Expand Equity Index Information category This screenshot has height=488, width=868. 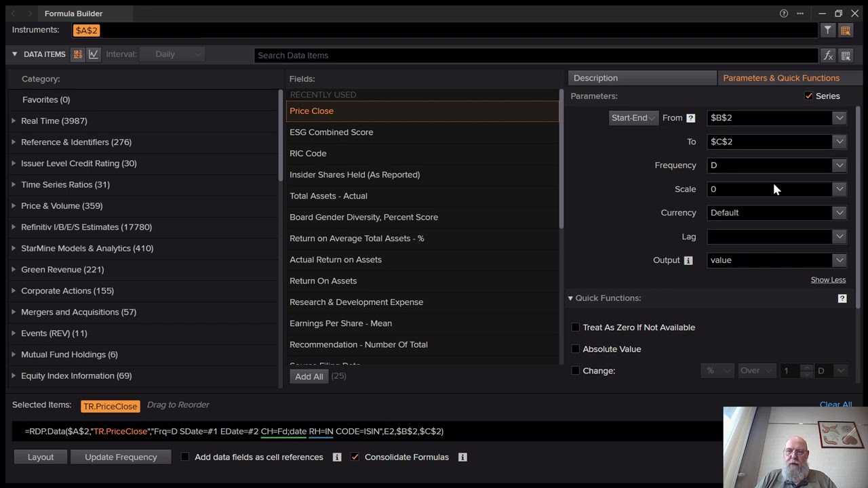click(14, 375)
